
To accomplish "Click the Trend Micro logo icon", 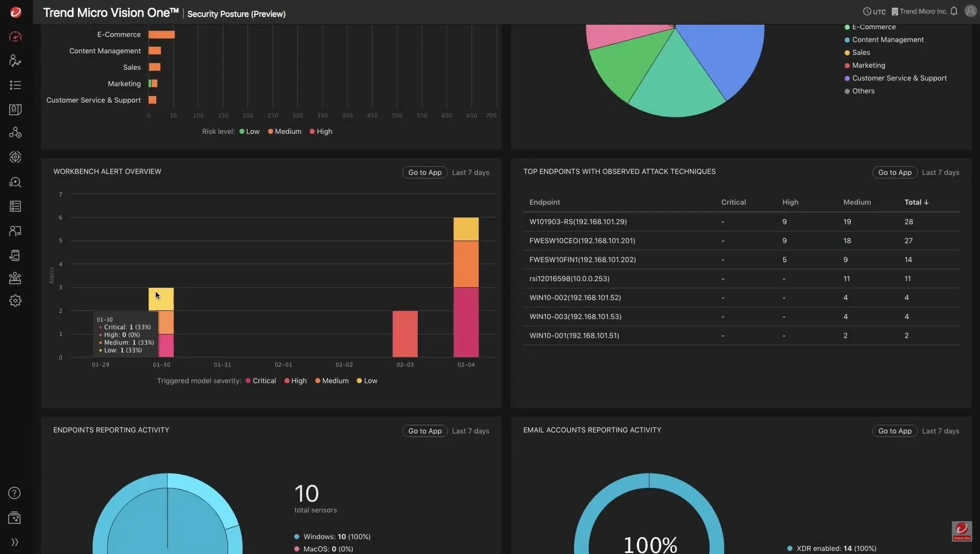I will click(x=16, y=12).
